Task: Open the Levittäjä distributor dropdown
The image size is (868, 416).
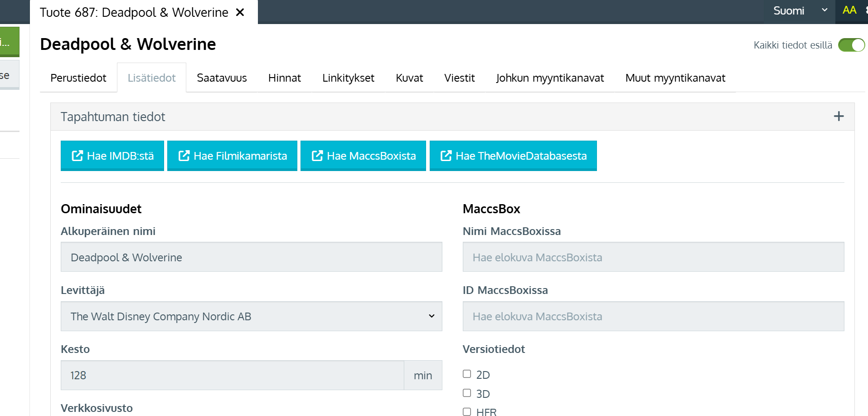Action: point(251,316)
